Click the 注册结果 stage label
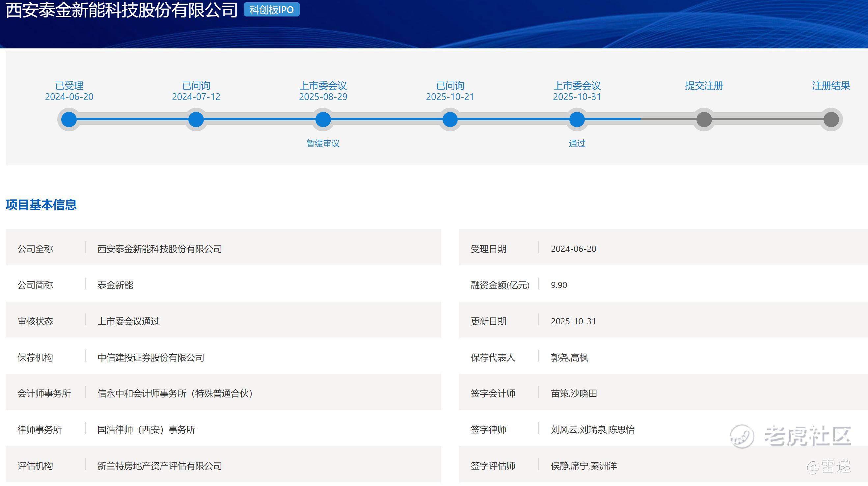The image size is (868, 486). [831, 86]
